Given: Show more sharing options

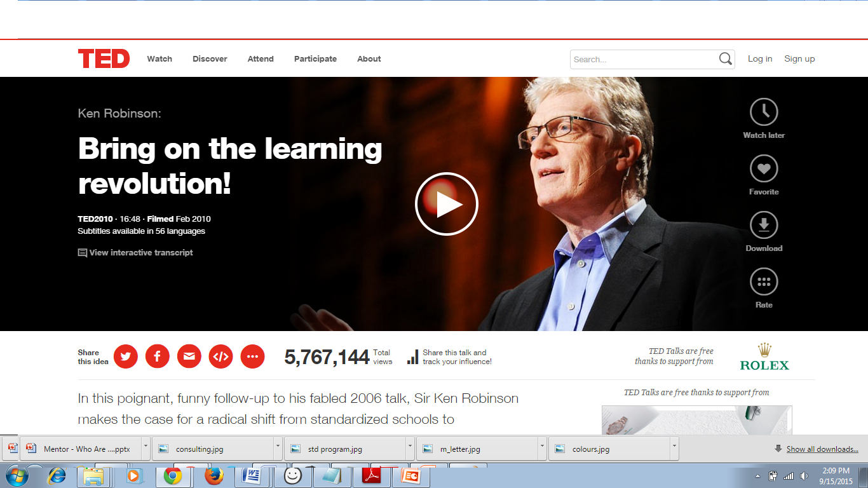Looking at the screenshot, I should [x=252, y=356].
